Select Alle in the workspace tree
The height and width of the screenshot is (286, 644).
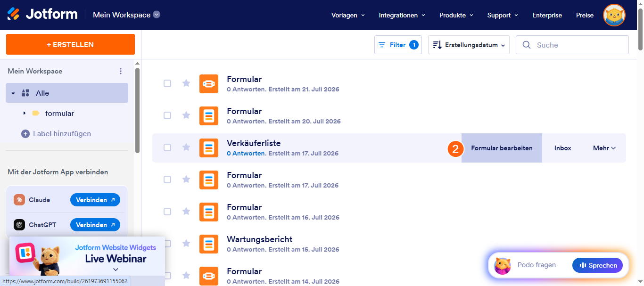(67, 93)
